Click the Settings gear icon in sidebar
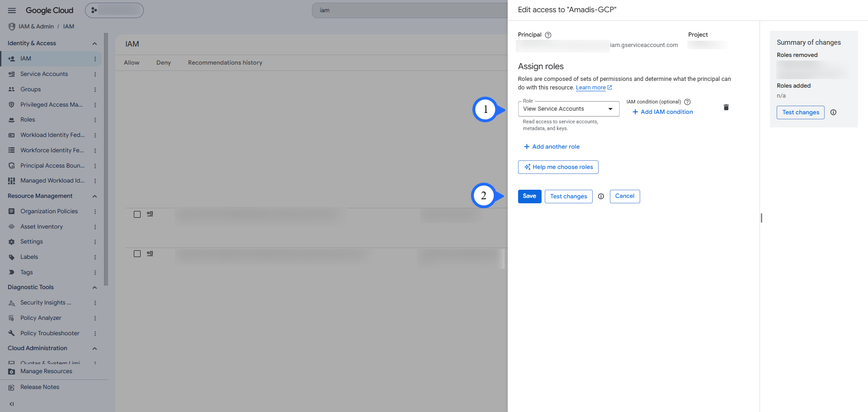 coord(12,242)
